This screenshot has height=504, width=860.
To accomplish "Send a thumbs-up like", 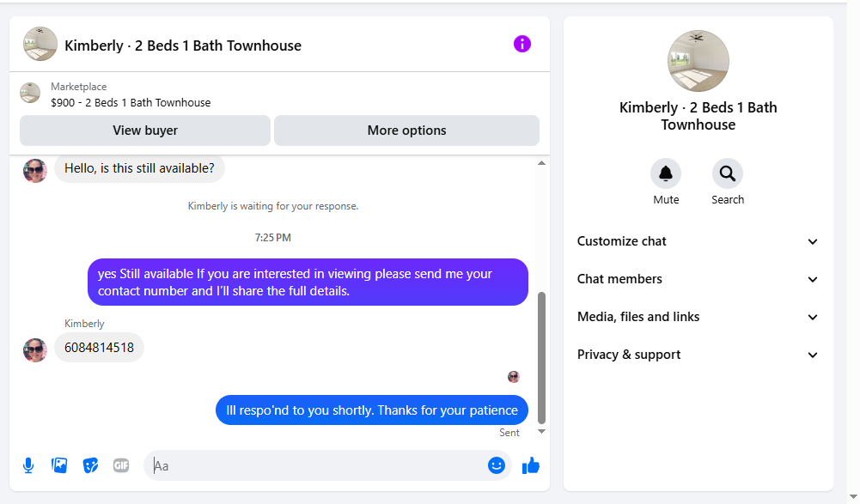I will (531, 465).
